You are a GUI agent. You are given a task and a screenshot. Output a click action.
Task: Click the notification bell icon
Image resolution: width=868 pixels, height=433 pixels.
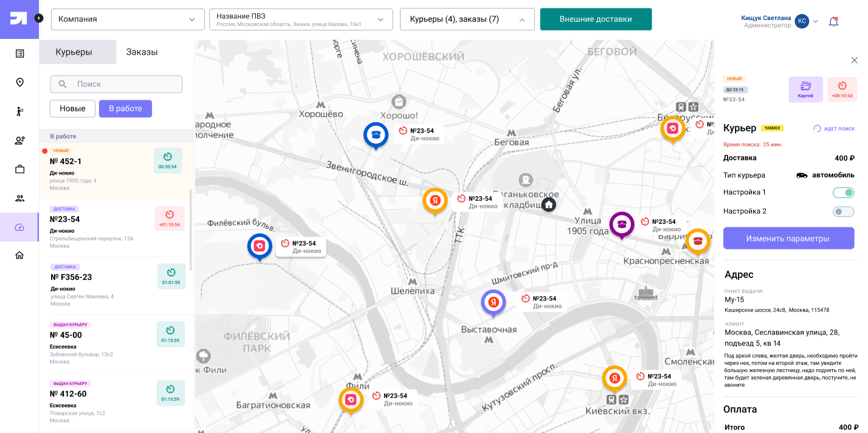pos(833,21)
